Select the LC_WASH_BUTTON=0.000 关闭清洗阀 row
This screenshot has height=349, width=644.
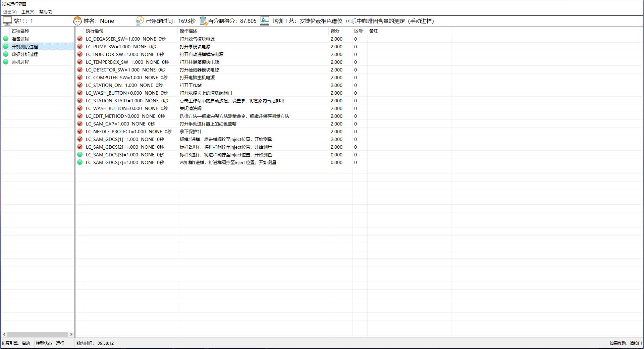(x=191, y=108)
